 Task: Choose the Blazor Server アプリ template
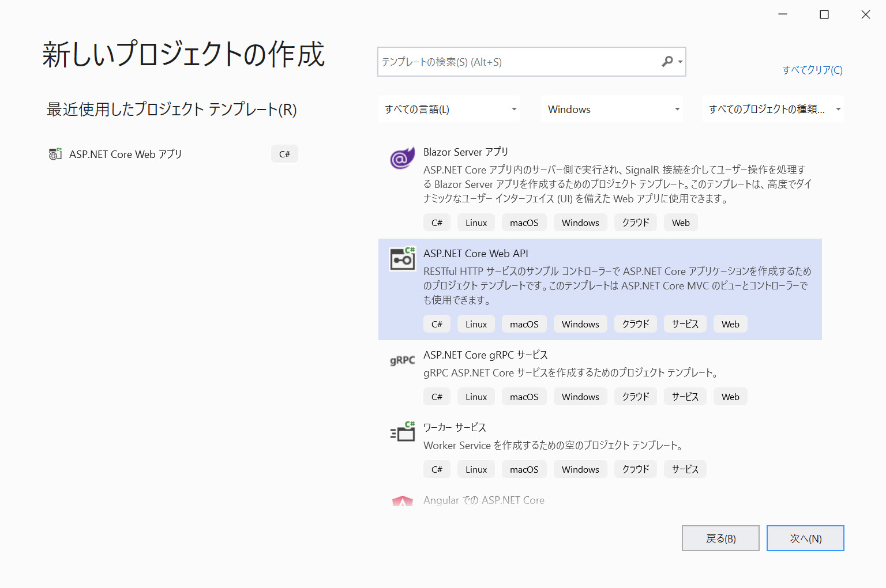click(x=465, y=152)
